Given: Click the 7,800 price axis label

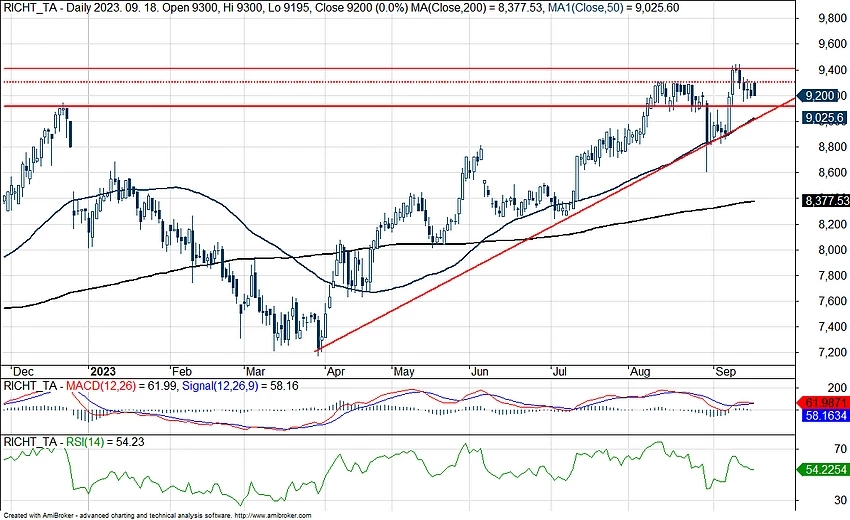Looking at the screenshot, I should [833, 275].
